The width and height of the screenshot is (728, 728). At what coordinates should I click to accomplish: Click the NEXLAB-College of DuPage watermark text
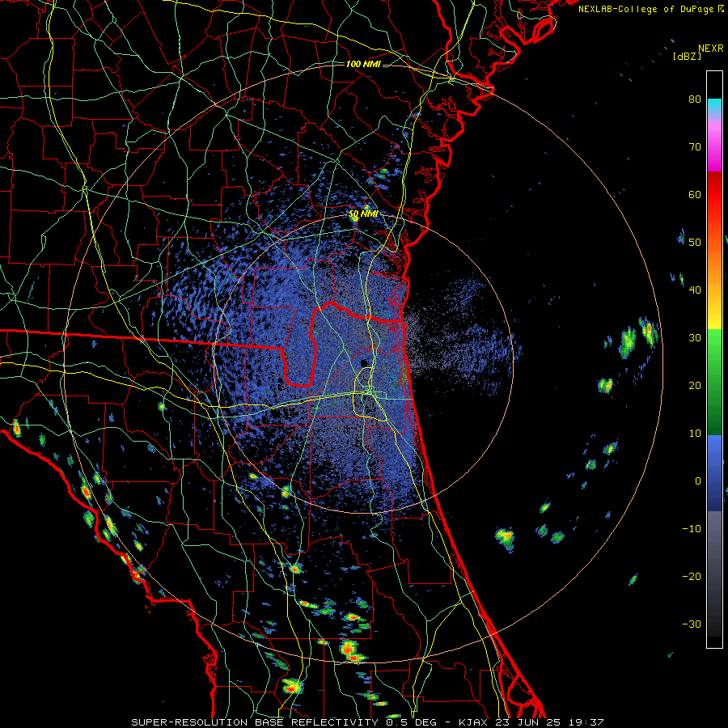point(650,9)
